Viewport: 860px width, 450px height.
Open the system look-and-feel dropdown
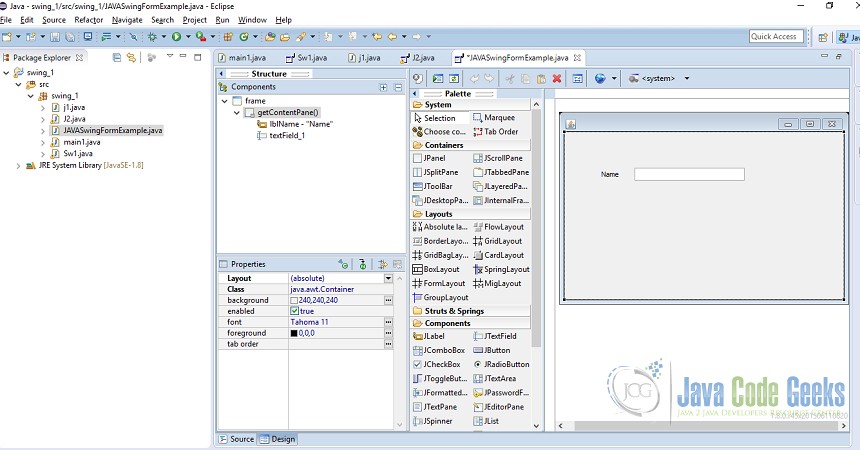coord(686,78)
